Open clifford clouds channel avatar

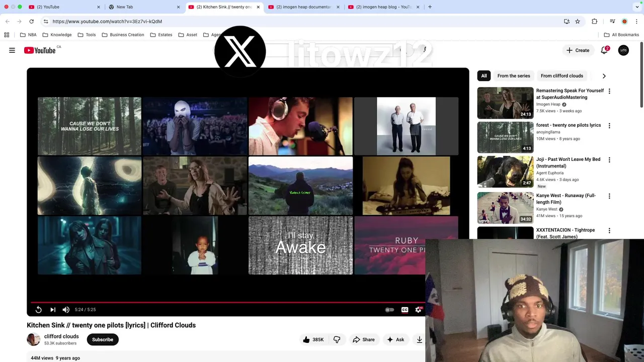[33, 339]
